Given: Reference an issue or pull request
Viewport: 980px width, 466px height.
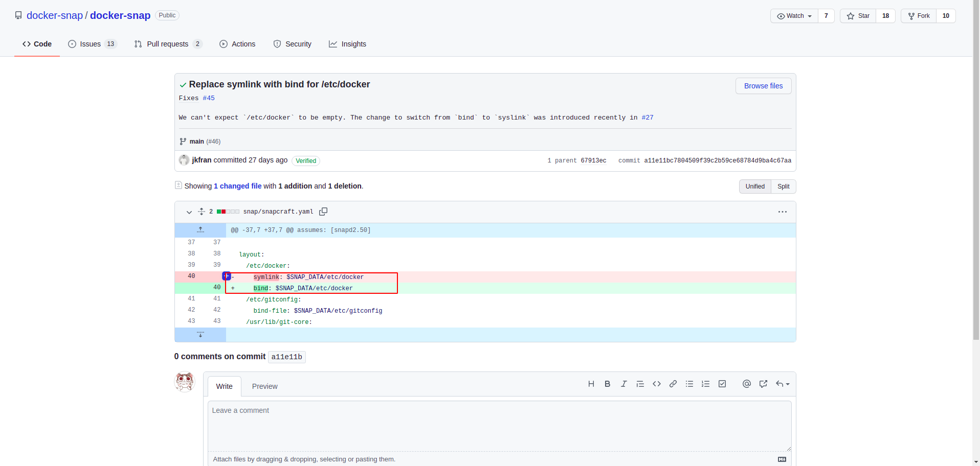Looking at the screenshot, I should click(763, 384).
